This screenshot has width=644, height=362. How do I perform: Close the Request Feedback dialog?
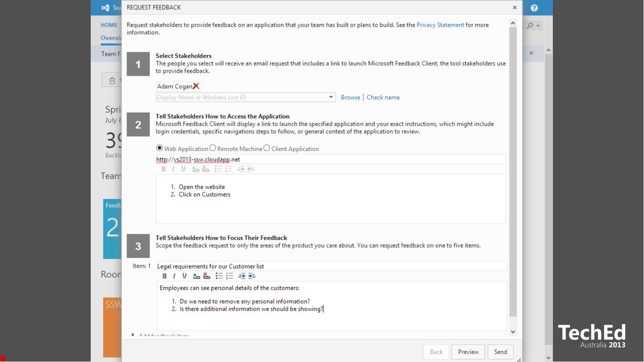[514, 8]
